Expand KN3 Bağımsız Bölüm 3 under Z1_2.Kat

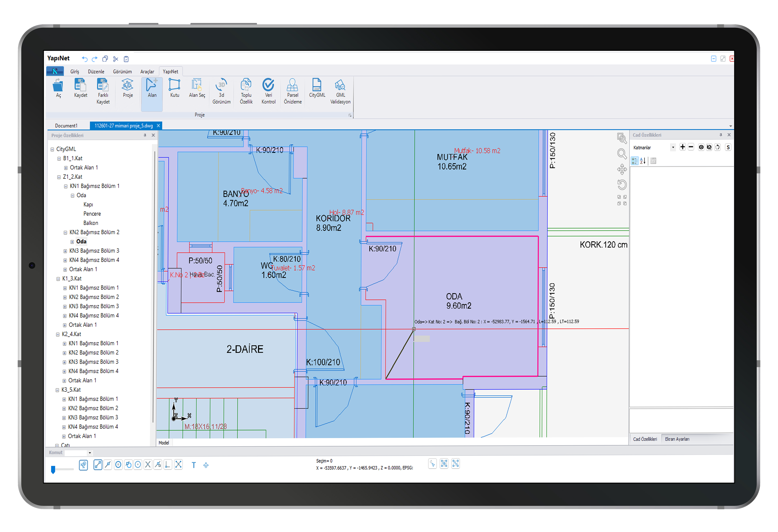65,251
